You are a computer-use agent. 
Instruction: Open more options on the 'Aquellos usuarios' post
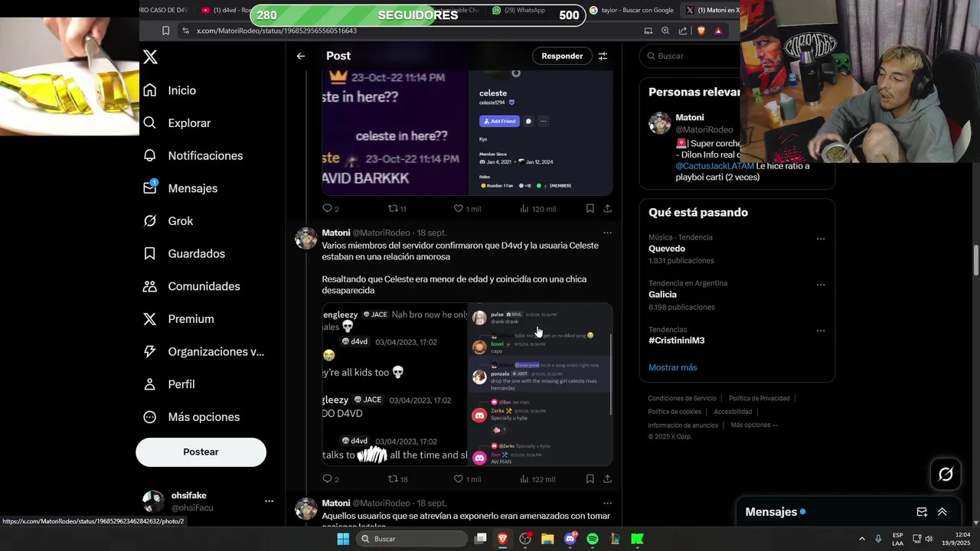(x=607, y=504)
